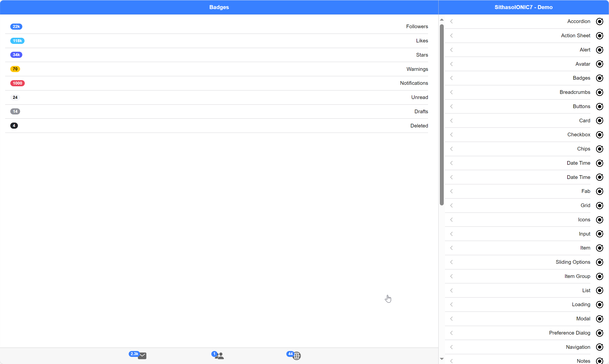Open the mail tab with 2.3k badge
Screen dimensions: 609x364
[141, 356]
